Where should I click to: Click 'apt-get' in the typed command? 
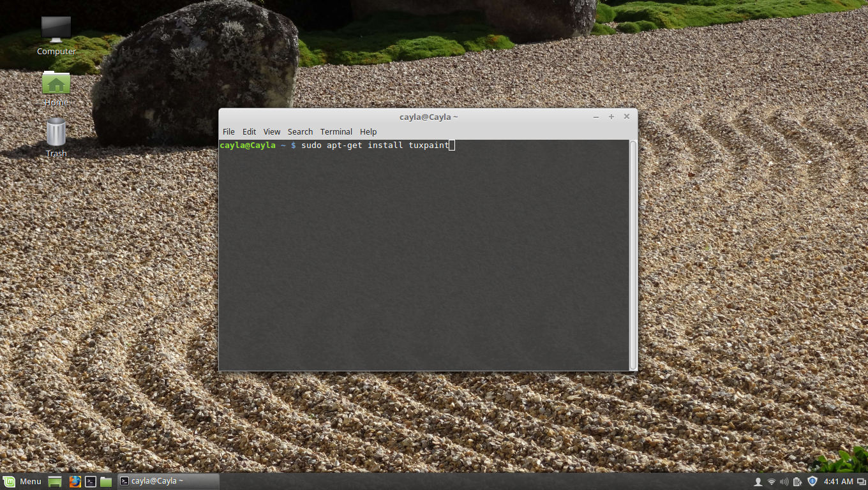tap(345, 145)
